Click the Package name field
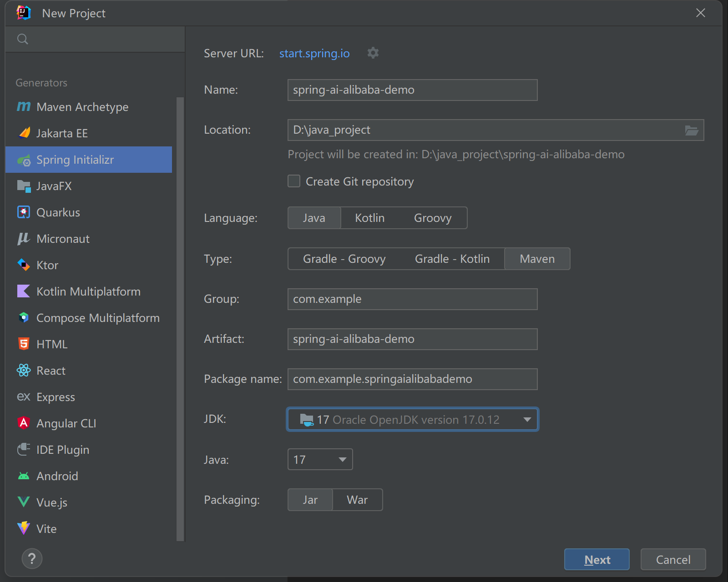 point(413,379)
